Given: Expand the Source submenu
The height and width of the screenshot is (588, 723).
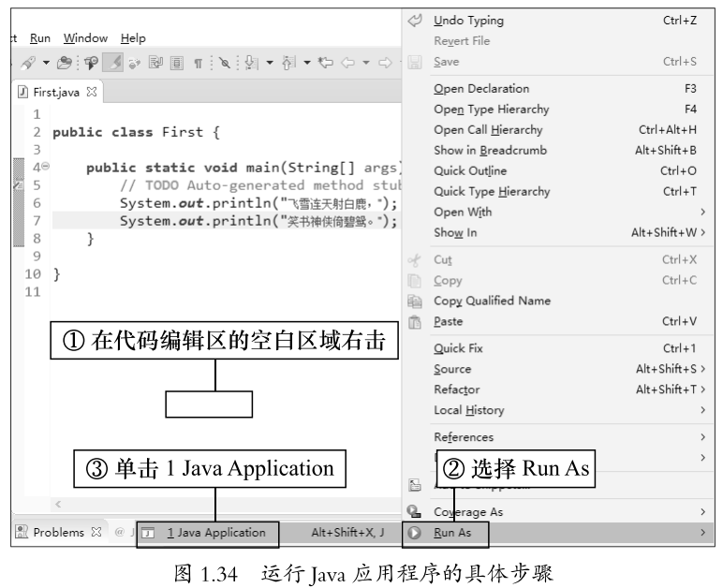Looking at the screenshot, I should (x=557, y=369).
